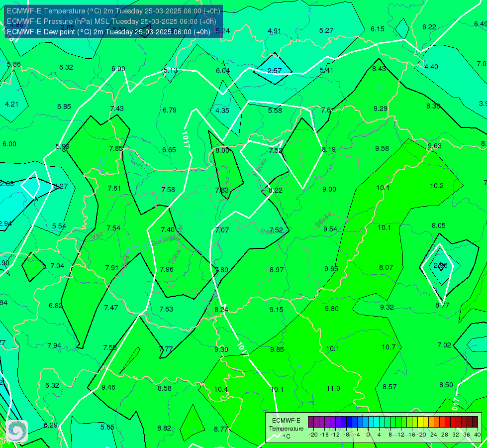487x448 pixels.
Task: Select the ECMWF-E Pressure MSL layer title
Action: 111,21
